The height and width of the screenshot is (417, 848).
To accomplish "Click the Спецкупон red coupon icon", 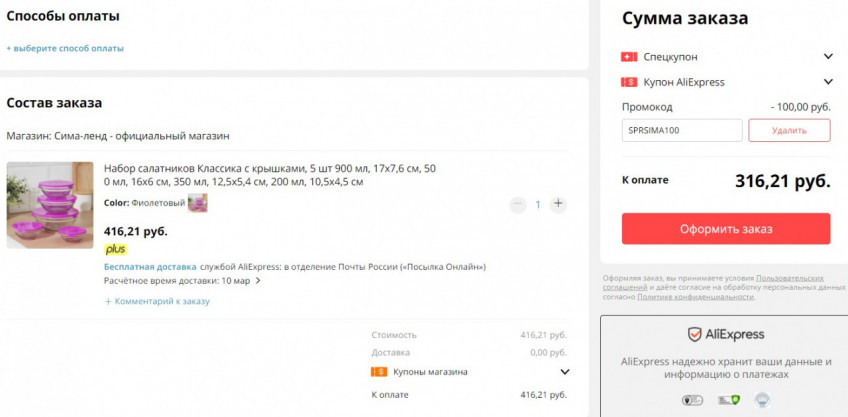I will [x=629, y=57].
